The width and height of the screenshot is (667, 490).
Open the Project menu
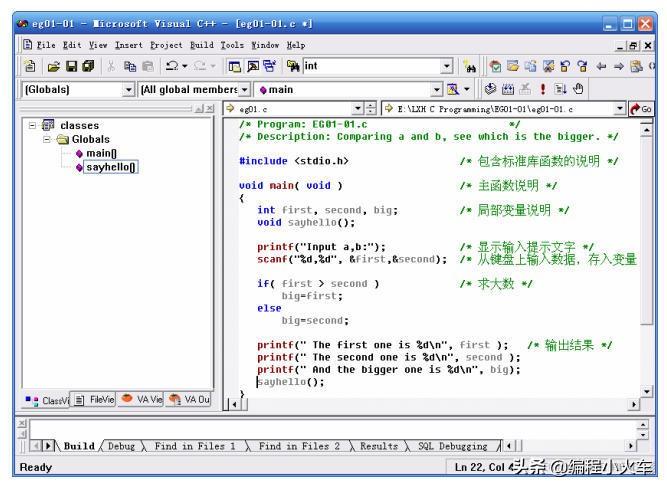pos(166,45)
